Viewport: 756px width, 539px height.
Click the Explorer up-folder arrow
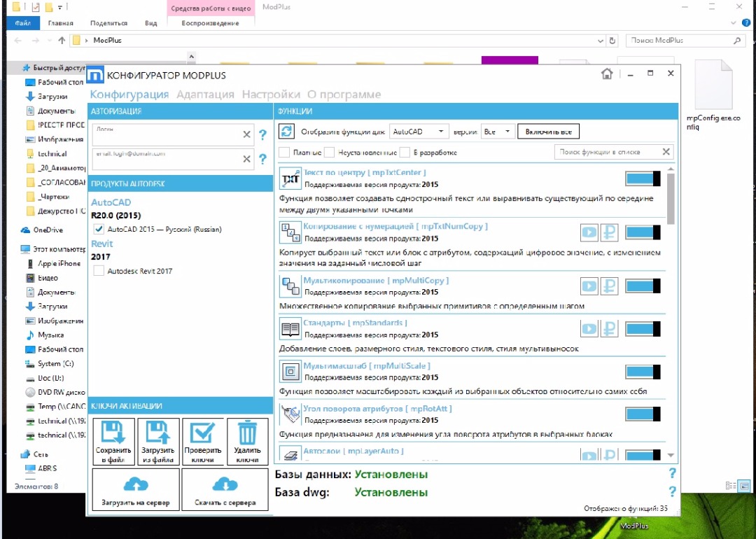point(62,41)
